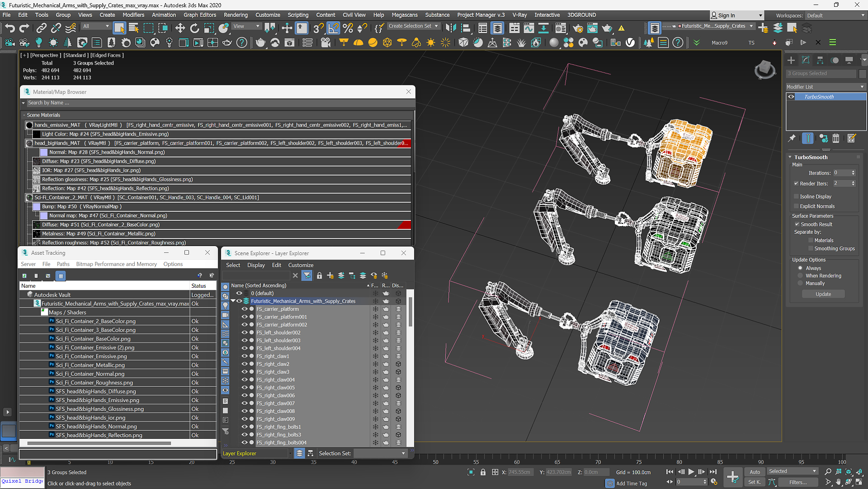Viewport: 868px width, 489px height.
Task: Open Render Setup teapot icon
Action: (578, 28)
